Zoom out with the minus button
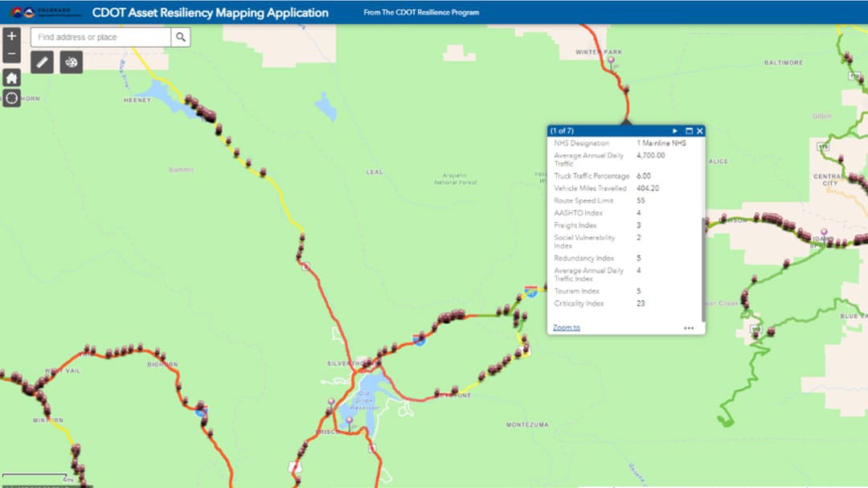The height and width of the screenshot is (488, 868). [11, 54]
